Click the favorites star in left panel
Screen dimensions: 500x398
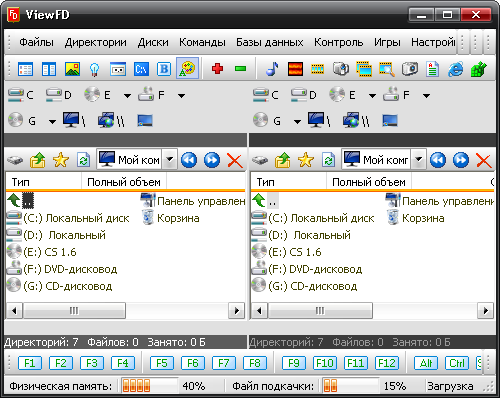[61, 160]
